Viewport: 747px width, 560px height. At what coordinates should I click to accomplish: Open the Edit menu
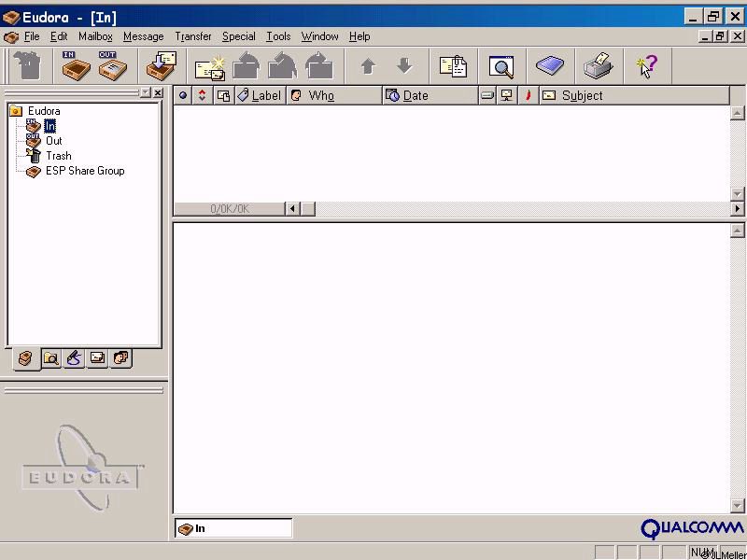[x=59, y=36]
